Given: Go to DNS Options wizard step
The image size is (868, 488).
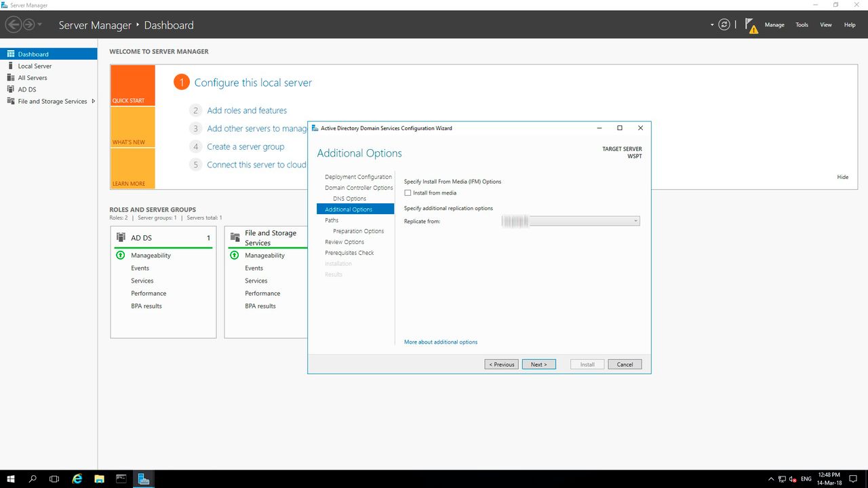Looking at the screenshot, I should [x=349, y=199].
